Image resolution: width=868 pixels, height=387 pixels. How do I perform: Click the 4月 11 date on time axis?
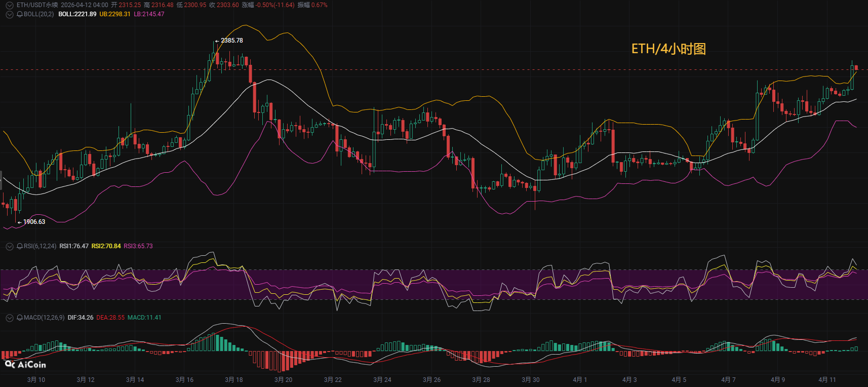tap(827, 379)
